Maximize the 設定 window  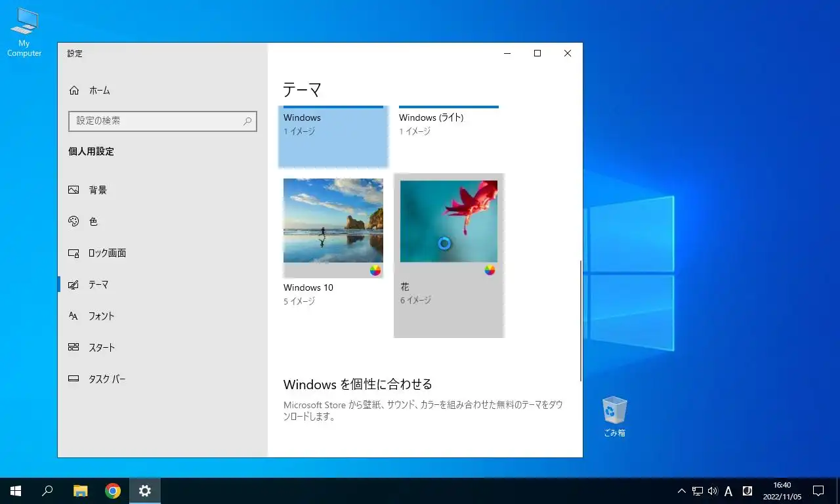coord(537,54)
